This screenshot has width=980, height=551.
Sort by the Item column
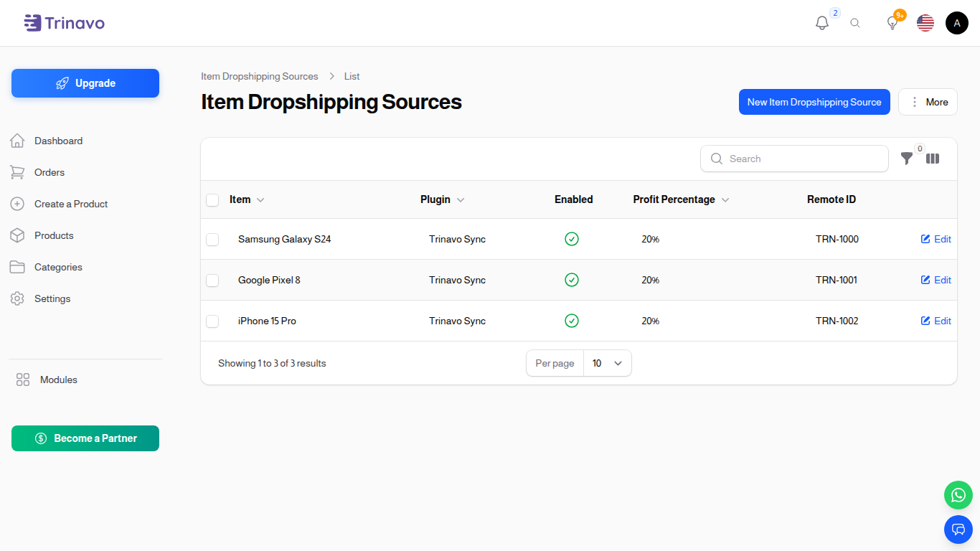point(247,199)
